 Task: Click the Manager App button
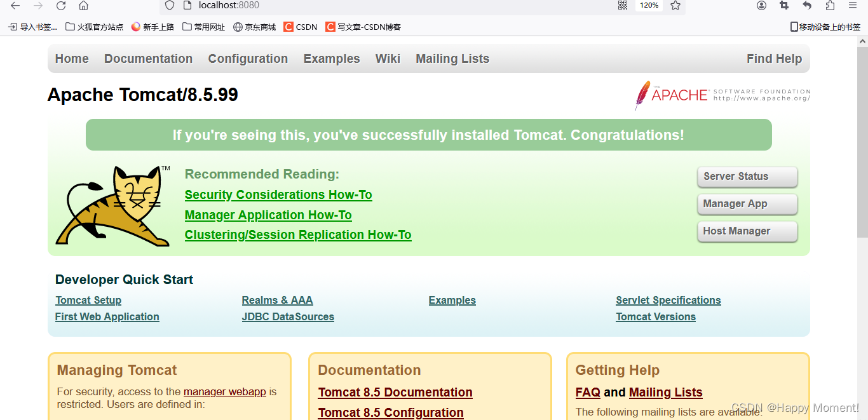pos(747,204)
